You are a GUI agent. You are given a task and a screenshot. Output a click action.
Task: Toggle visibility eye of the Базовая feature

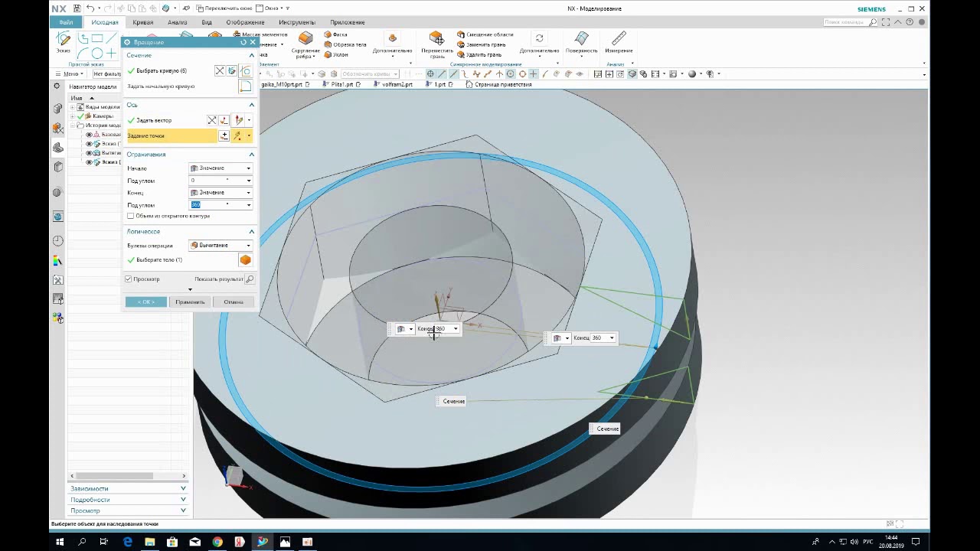point(89,135)
